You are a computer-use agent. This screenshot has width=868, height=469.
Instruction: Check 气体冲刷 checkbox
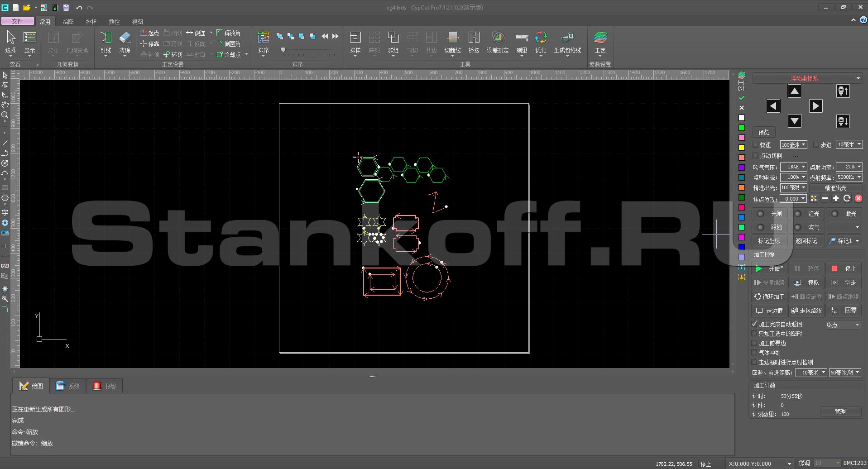point(754,353)
